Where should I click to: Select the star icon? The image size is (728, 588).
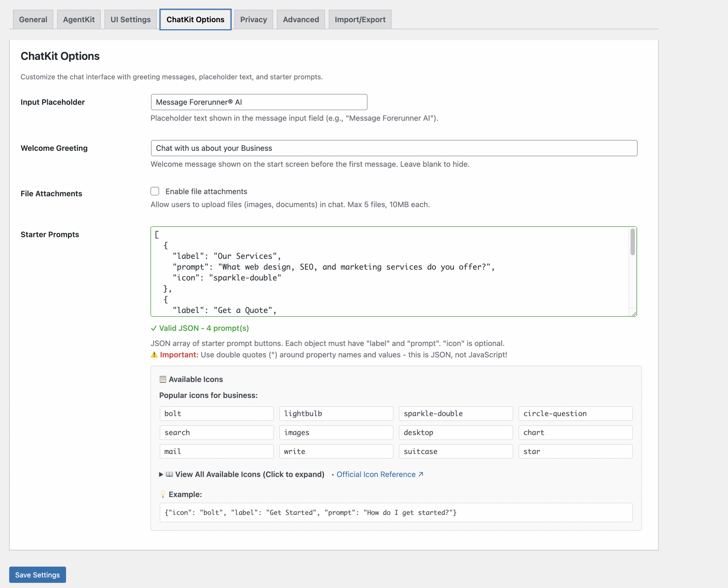tap(575, 451)
